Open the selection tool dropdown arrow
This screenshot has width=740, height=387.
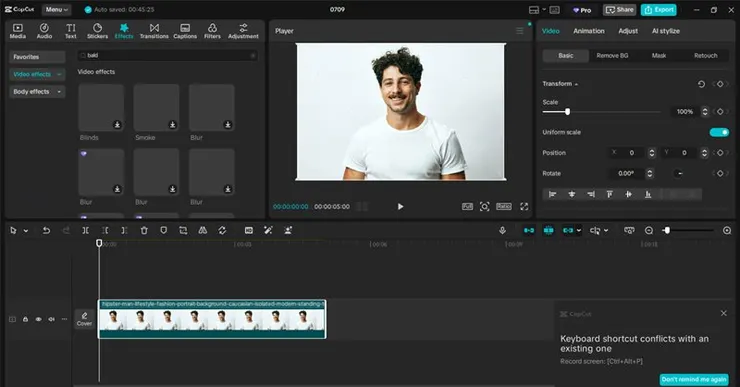coord(26,230)
